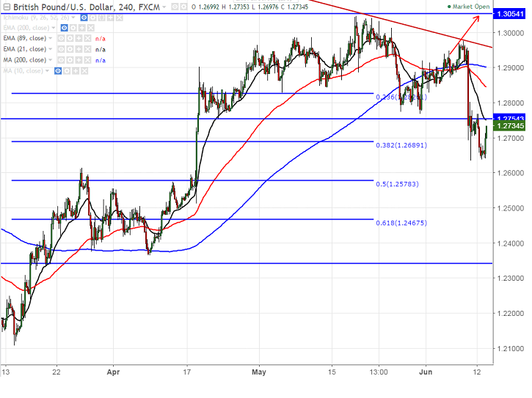Hide MA (200, close) using its eye icon
The image size is (532, 398).
61,60
